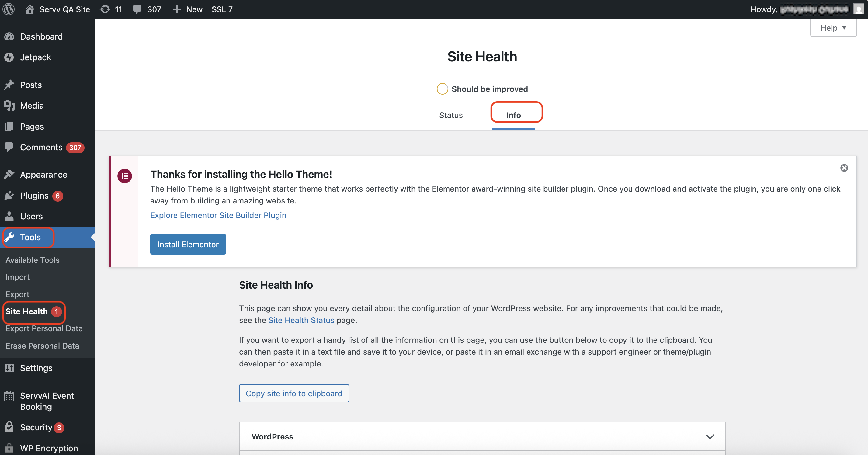The height and width of the screenshot is (455, 868).
Task: Click the comments bubble icon in admin bar
Action: tap(137, 9)
